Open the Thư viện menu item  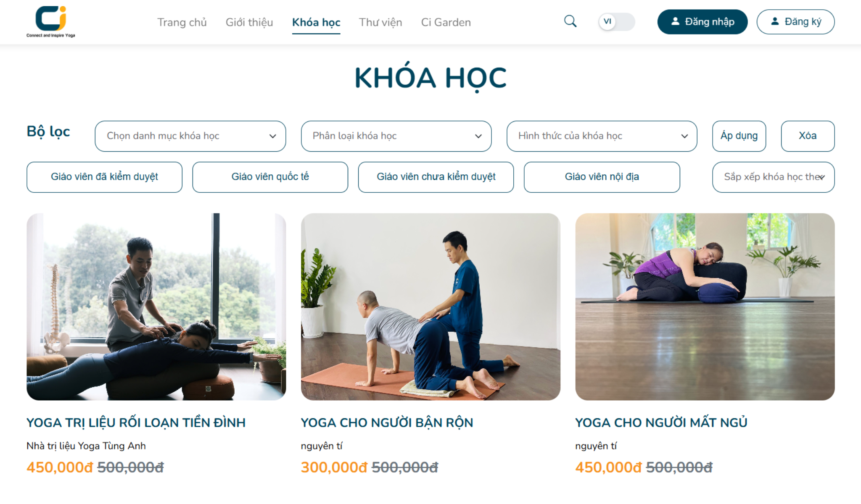pos(380,22)
